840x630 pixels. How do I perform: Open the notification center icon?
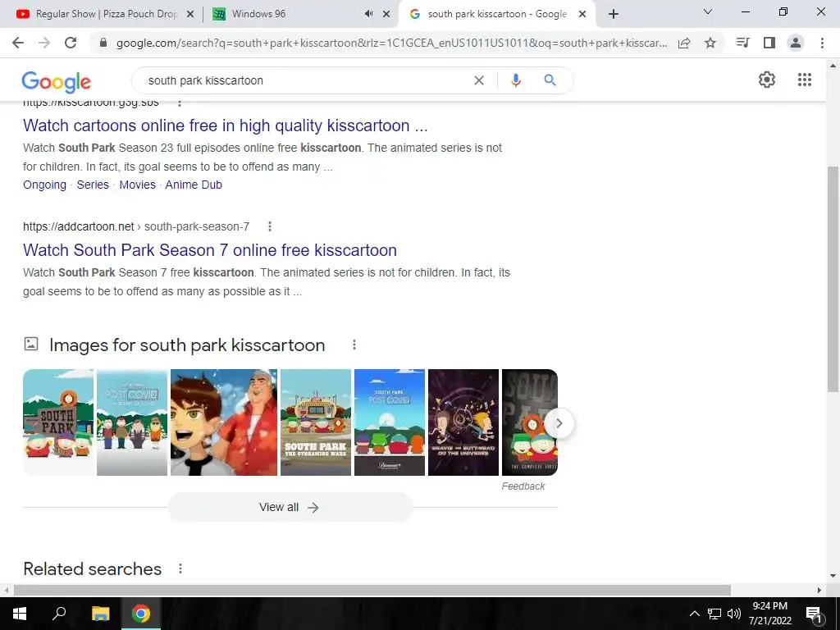[814, 614]
